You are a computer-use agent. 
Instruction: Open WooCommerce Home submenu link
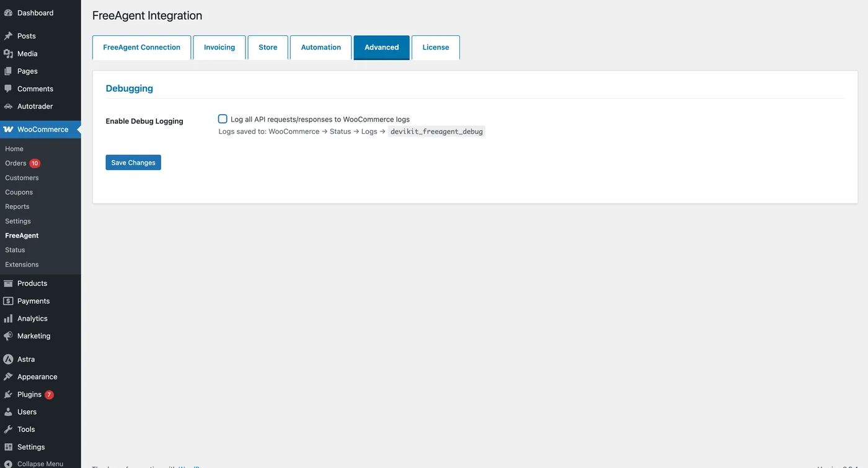coord(14,149)
